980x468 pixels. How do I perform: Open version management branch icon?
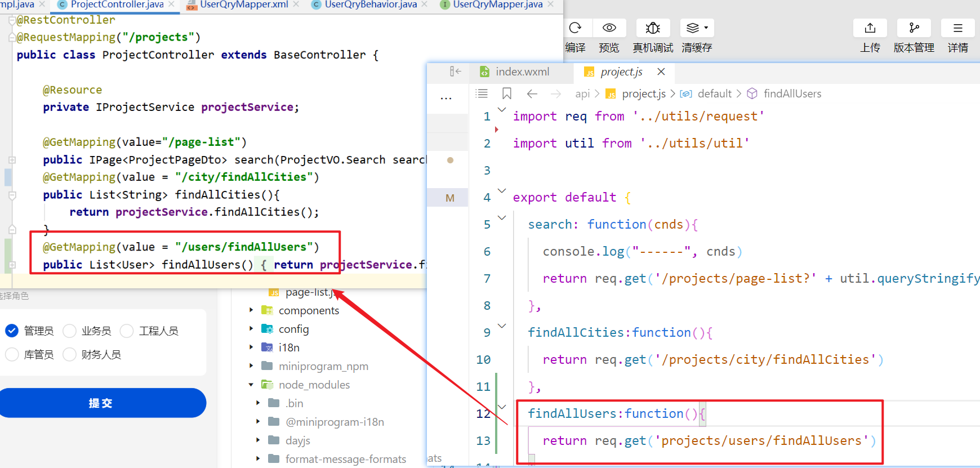pos(914,28)
